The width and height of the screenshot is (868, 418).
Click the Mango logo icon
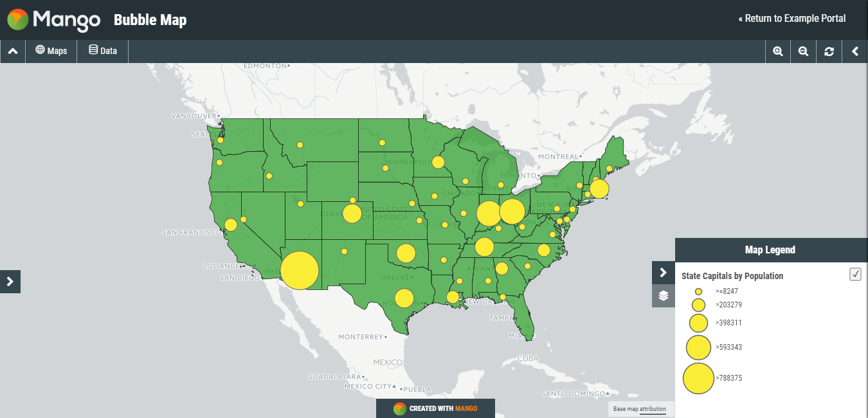(18, 20)
